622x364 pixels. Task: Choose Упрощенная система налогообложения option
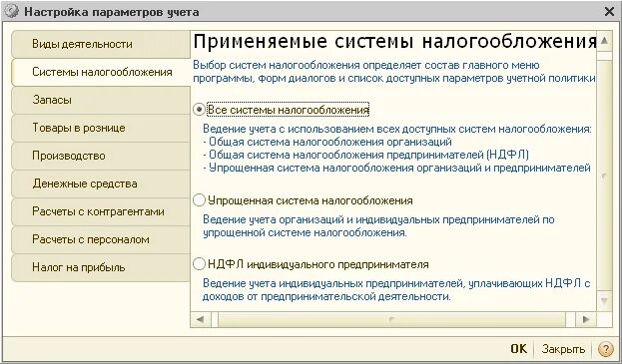pyautogui.click(x=199, y=200)
